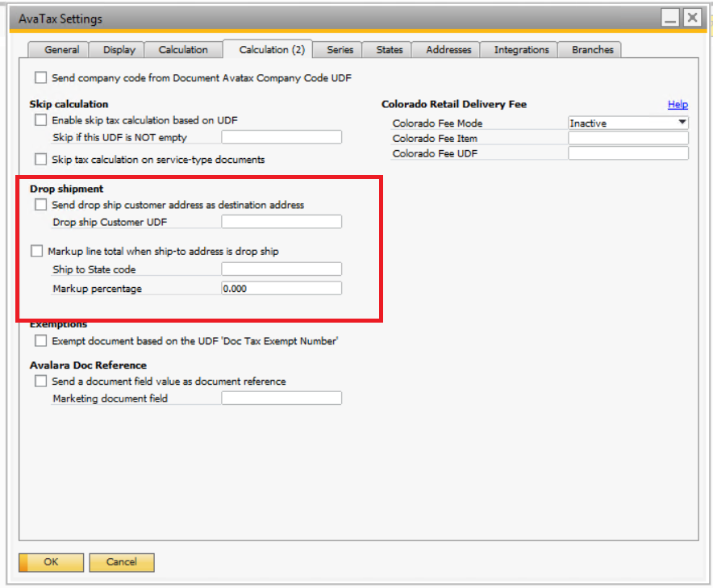The width and height of the screenshot is (713, 588).
Task: Click the OK button
Action: point(51,562)
